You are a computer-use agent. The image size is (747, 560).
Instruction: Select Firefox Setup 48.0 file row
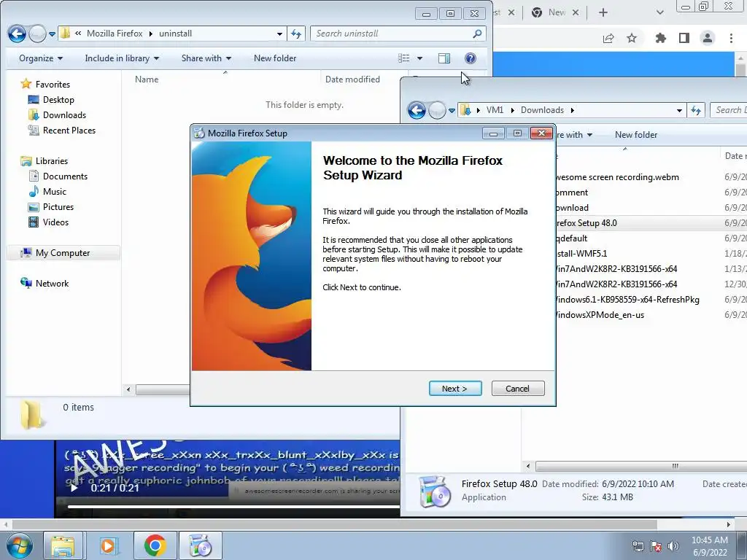[651, 223]
